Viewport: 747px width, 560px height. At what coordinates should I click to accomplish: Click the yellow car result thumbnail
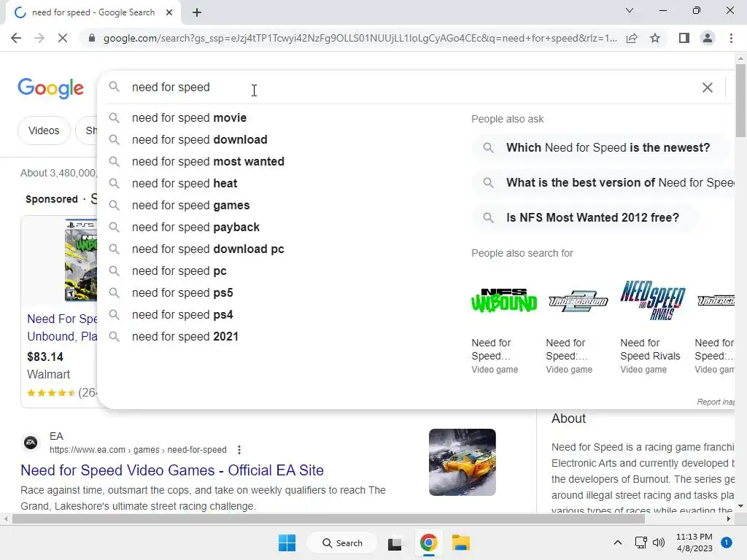[x=462, y=462]
